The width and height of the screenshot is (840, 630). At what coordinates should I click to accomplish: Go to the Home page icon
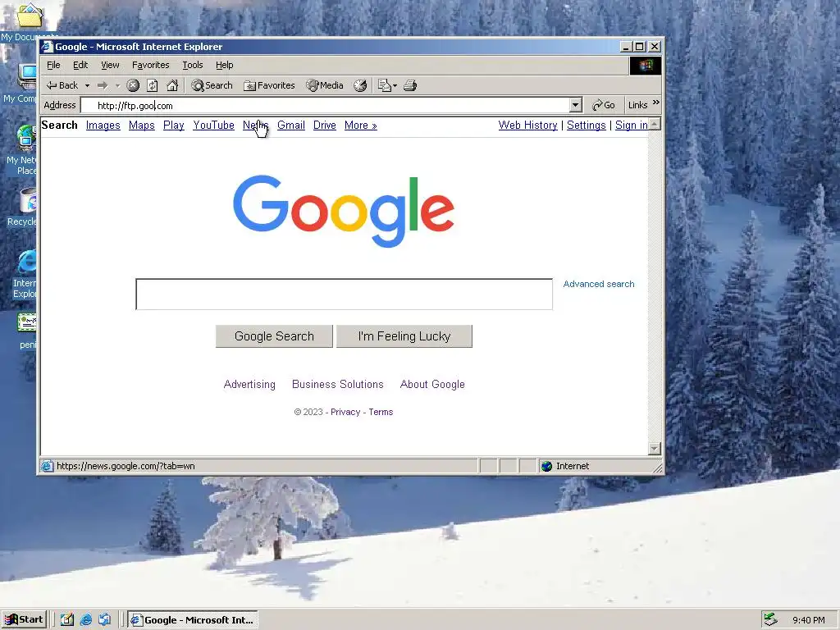172,85
